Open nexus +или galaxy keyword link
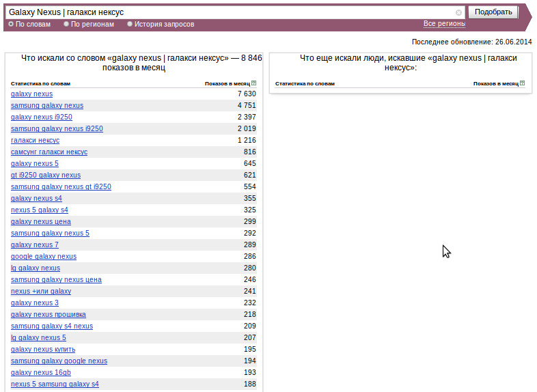Viewport: 537px width, 392px height. [41, 292]
